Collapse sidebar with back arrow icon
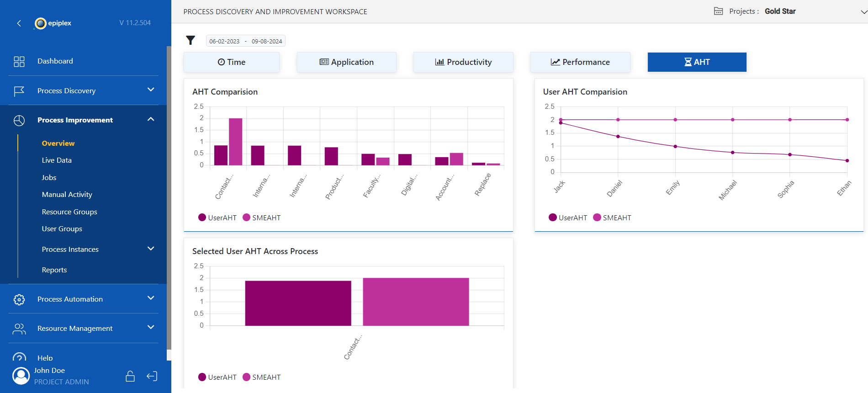The image size is (868, 393). (19, 23)
